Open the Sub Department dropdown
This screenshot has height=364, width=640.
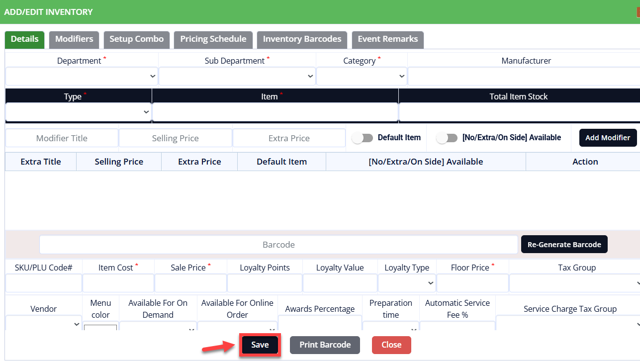[237, 77]
